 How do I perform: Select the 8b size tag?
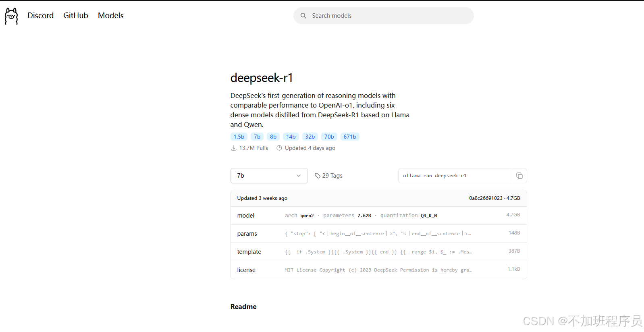tap(273, 137)
